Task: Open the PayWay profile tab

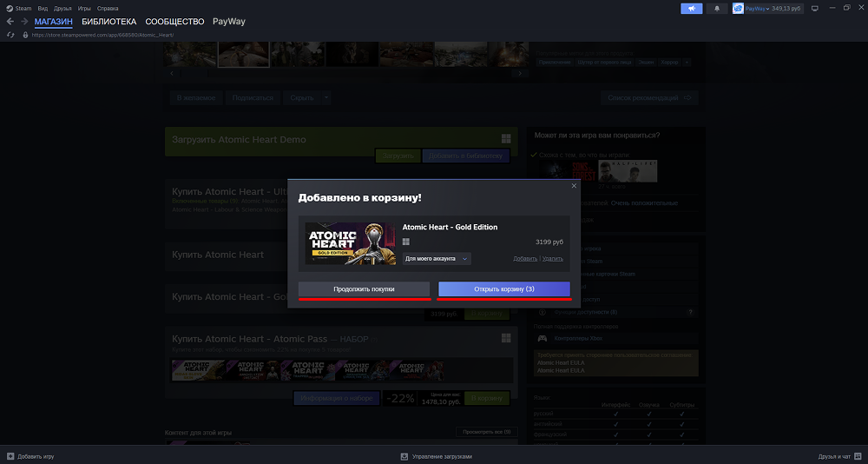Action: [x=229, y=22]
